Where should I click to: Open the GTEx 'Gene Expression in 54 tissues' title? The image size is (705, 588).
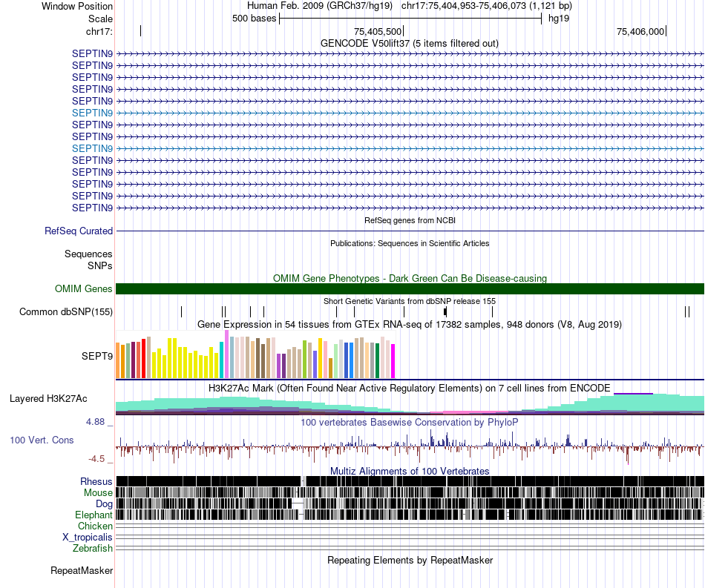(x=410, y=324)
